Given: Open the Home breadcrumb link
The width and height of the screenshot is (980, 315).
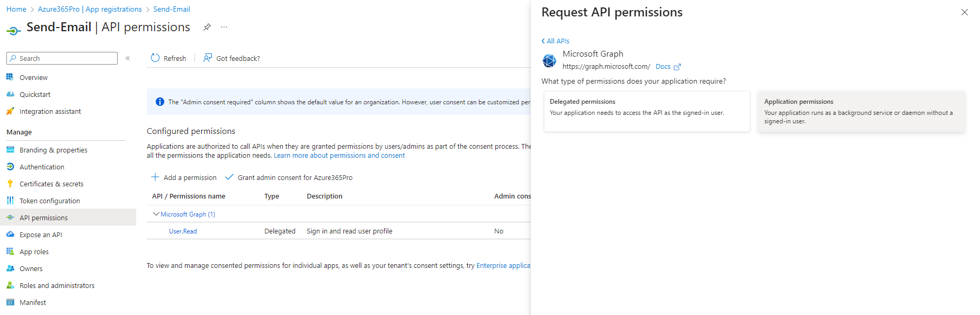Looking at the screenshot, I should click(x=16, y=9).
